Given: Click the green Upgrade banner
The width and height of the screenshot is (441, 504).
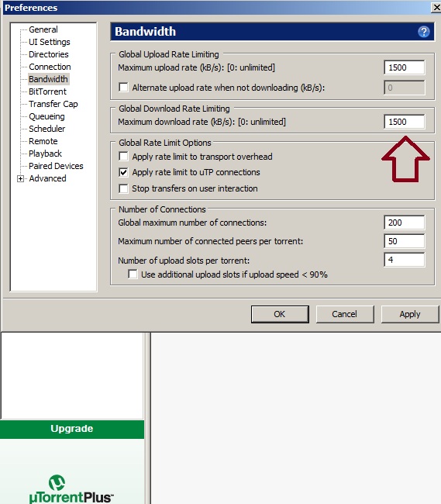Looking at the screenshot, I should [72, 429].
